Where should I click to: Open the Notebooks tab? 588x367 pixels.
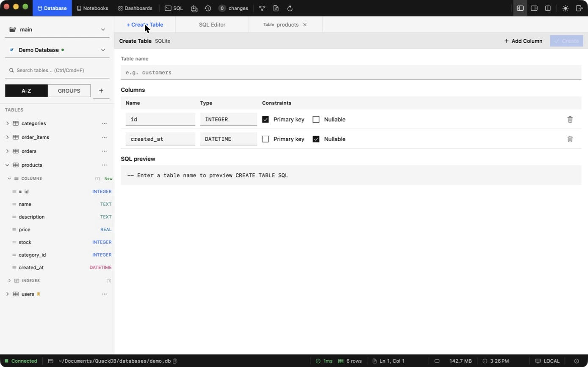92,8
